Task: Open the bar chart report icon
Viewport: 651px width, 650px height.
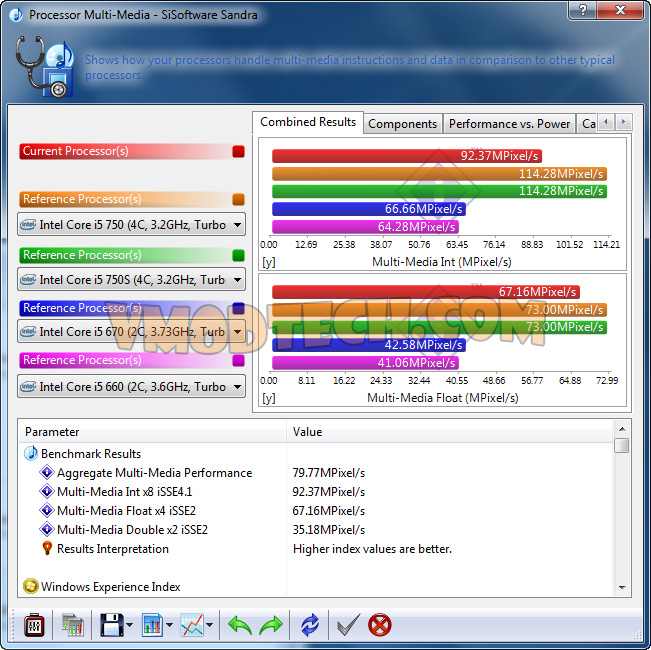Action: point(152,625)
